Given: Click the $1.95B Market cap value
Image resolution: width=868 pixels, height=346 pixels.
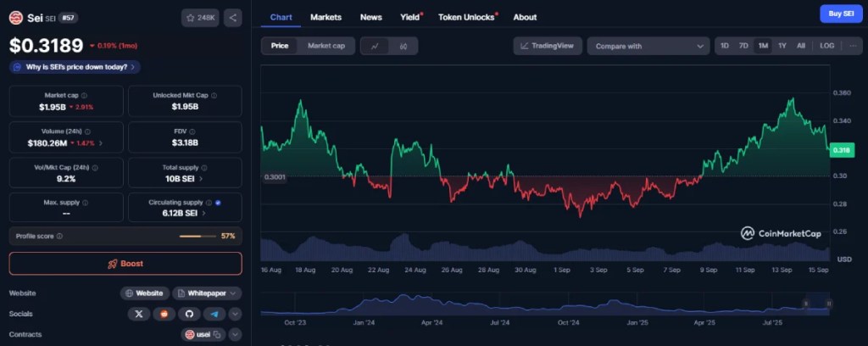Looking at the screenshot, I should coord(52,107).
